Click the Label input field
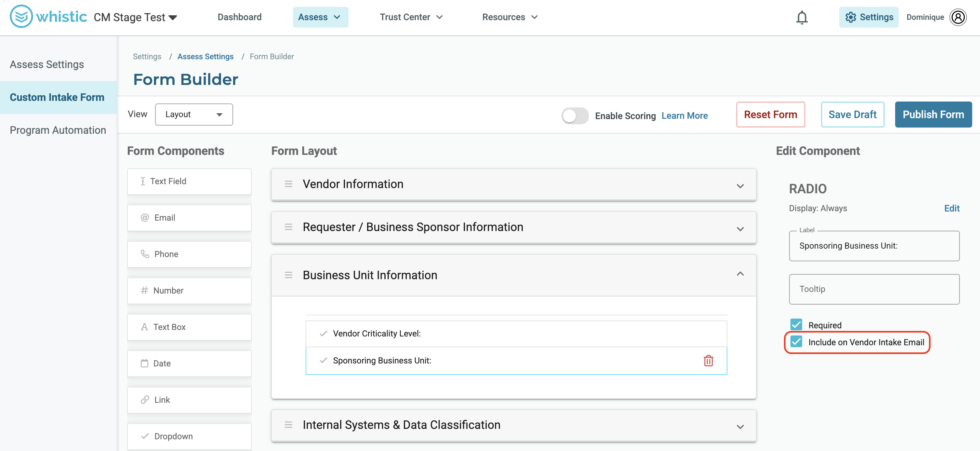This screenshot has width=980, height=451. pyautogui.click(x=874, y=246)
